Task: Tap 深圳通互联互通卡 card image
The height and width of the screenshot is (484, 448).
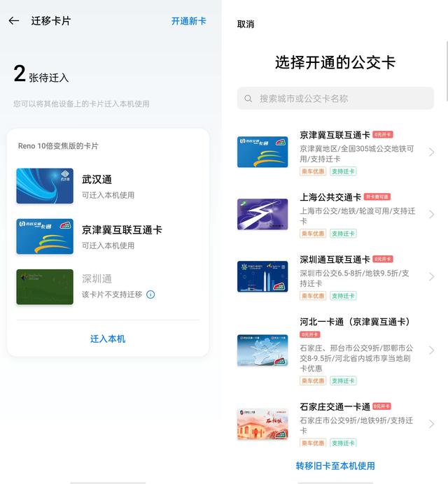Action: coord(262,276)
